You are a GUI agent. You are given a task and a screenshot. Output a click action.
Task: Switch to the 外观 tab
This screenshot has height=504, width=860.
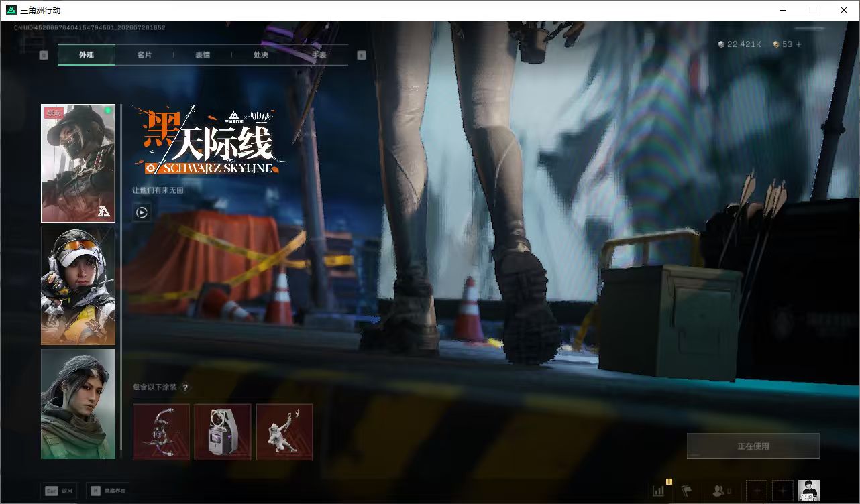[x=87, y=55]
